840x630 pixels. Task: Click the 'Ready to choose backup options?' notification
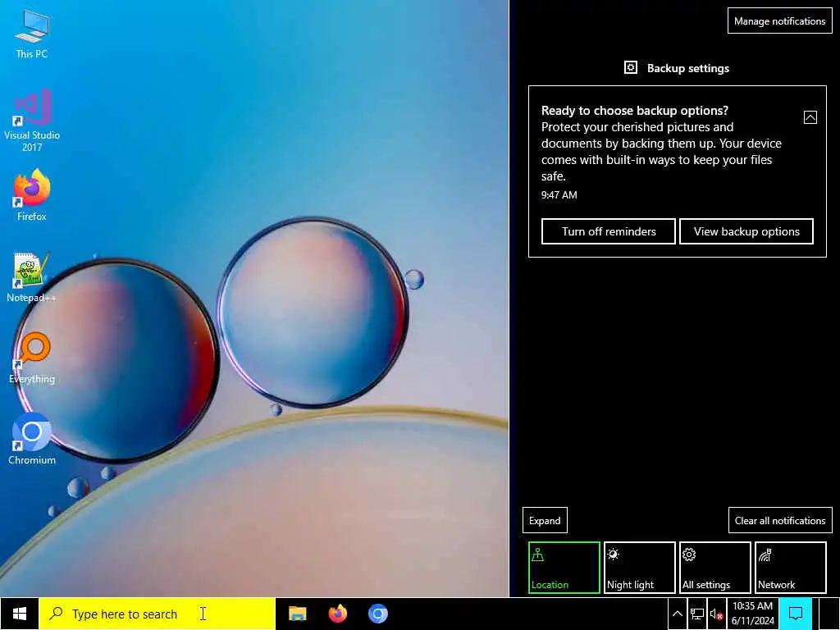tap(677, 171)
